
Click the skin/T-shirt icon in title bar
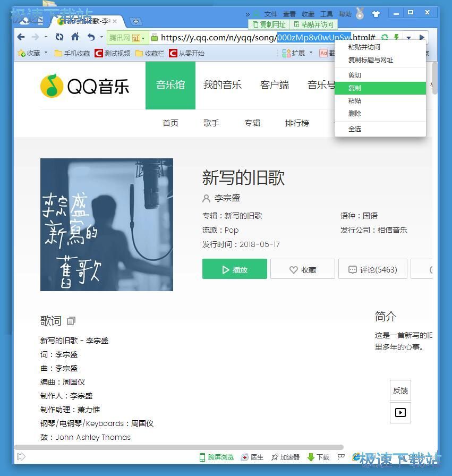377,13
